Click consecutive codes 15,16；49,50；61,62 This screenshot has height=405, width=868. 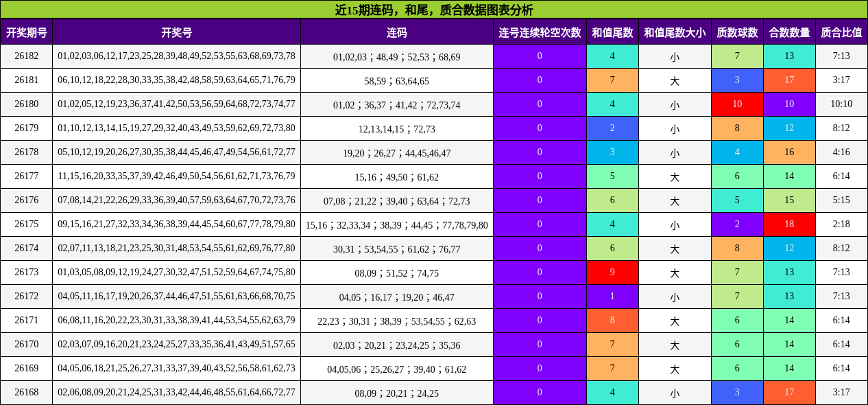tap(397, 177)
